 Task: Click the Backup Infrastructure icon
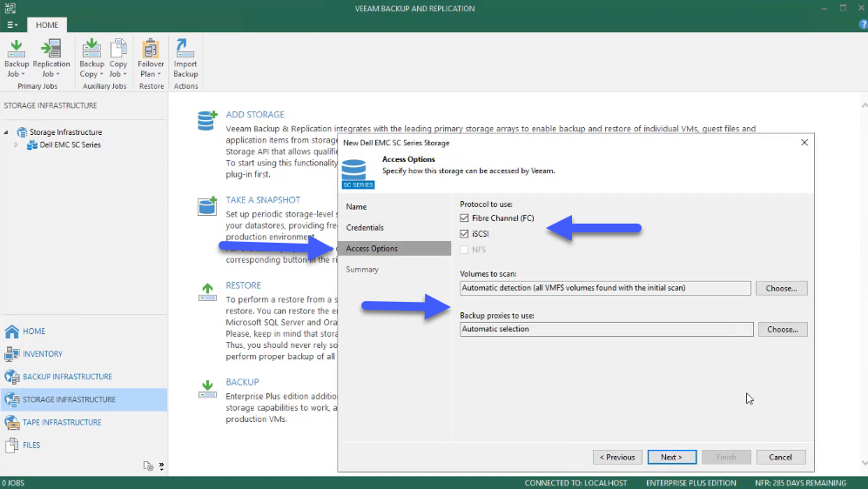click(11, 377)
